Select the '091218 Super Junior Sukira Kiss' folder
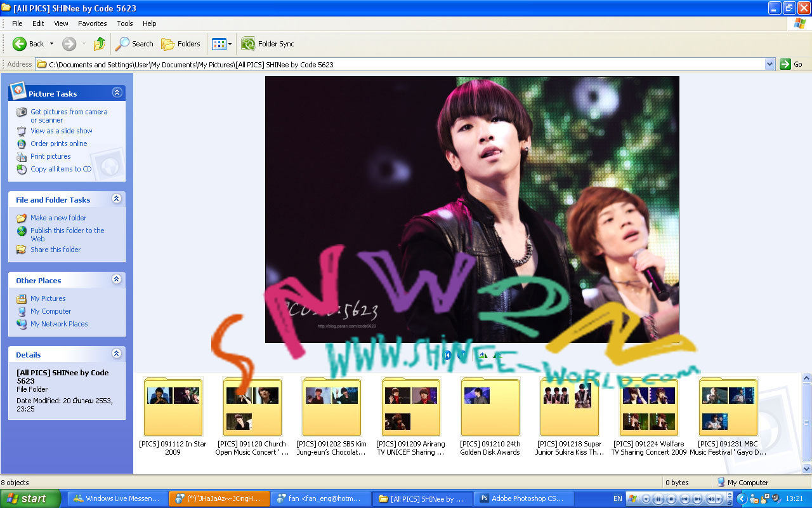The image size is (812, 508). (569, 416)
